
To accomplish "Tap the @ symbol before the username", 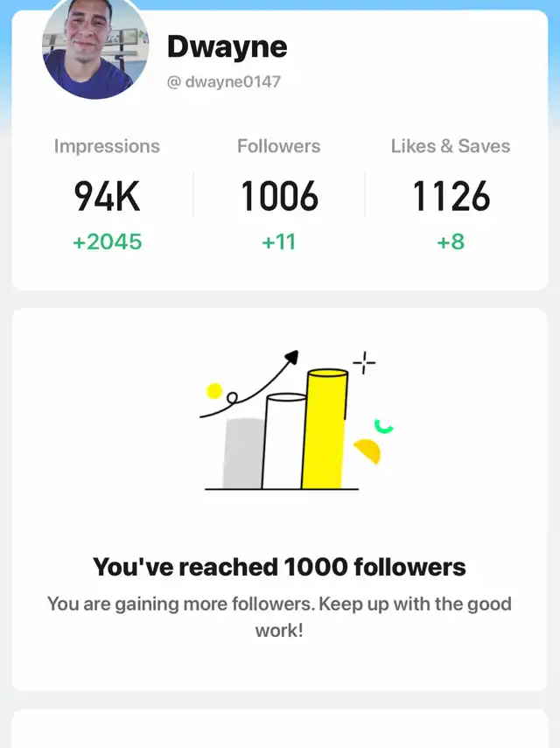I will [173, 82].
